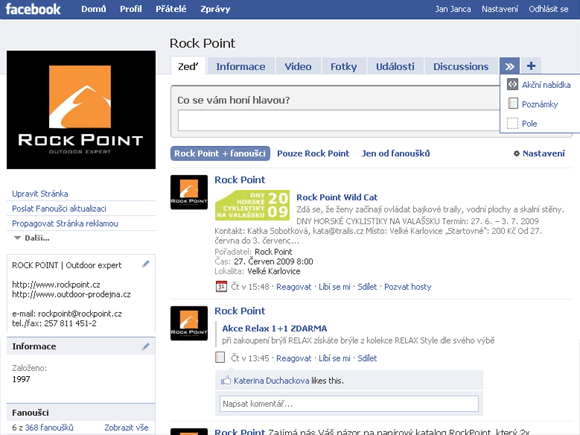The width and height of the screenshot is (580, 435).
Task: Click the plus add tab button
Action: (x=531, y=66)
